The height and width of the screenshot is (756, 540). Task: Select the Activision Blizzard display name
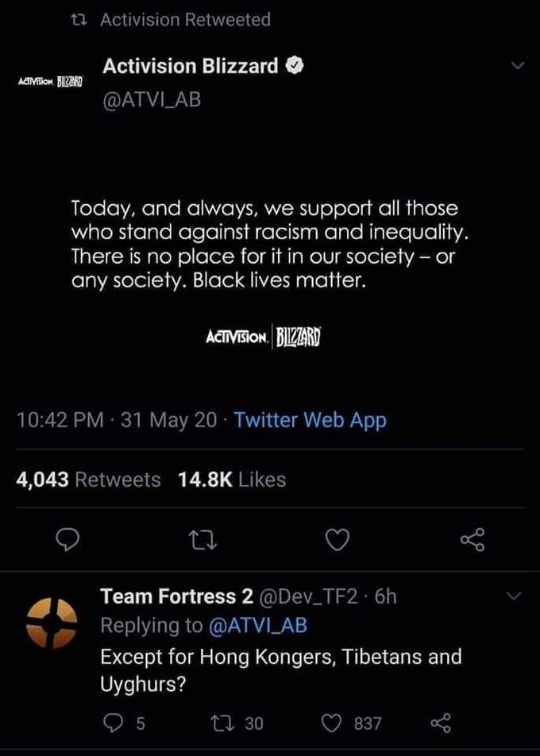pyautogui.click(x=191, y=66)
